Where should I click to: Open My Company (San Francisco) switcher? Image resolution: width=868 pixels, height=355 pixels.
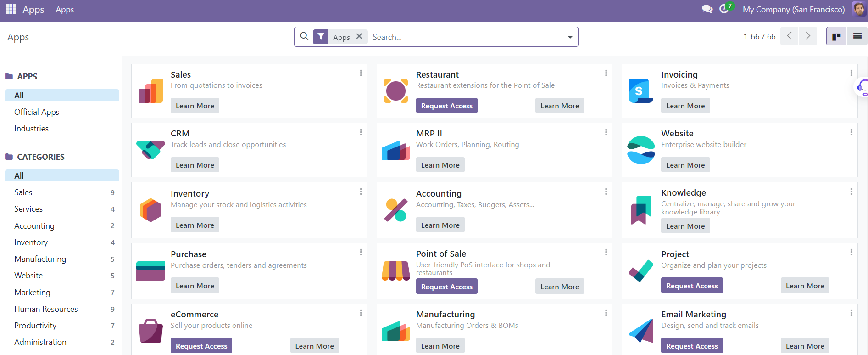coord(794,10)
